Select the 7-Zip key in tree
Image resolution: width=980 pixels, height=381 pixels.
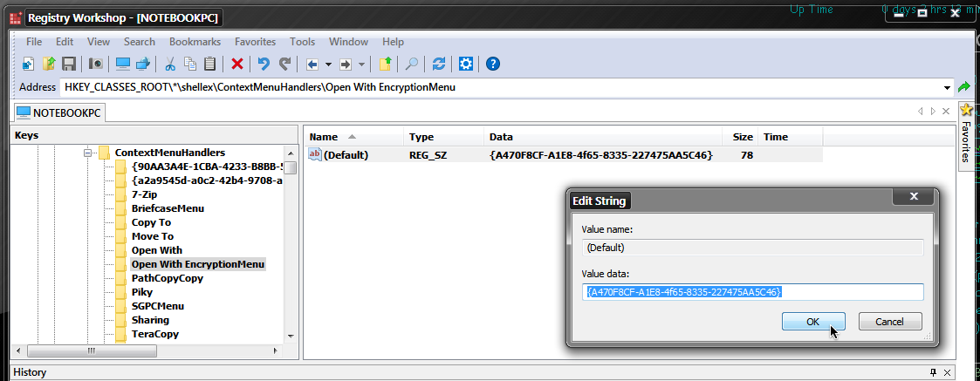[144, 194]
